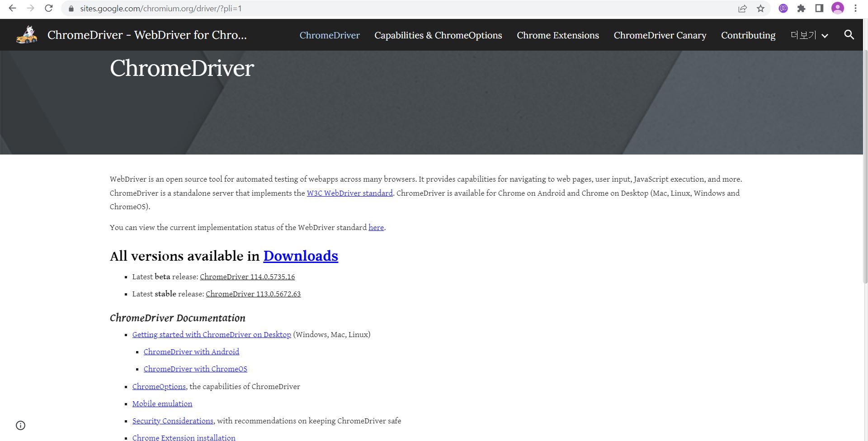Click the ChromeDriver Documentation heading
This screenshot has width=868, height=441.
(178, 318)
